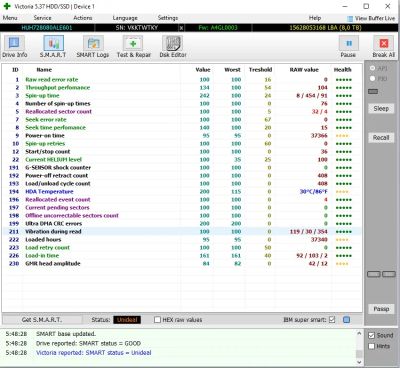The height and width of the screenshot is (368, 400).
Task: Toggle the IBM super smart checkbox
Action: tap(332, 320)
